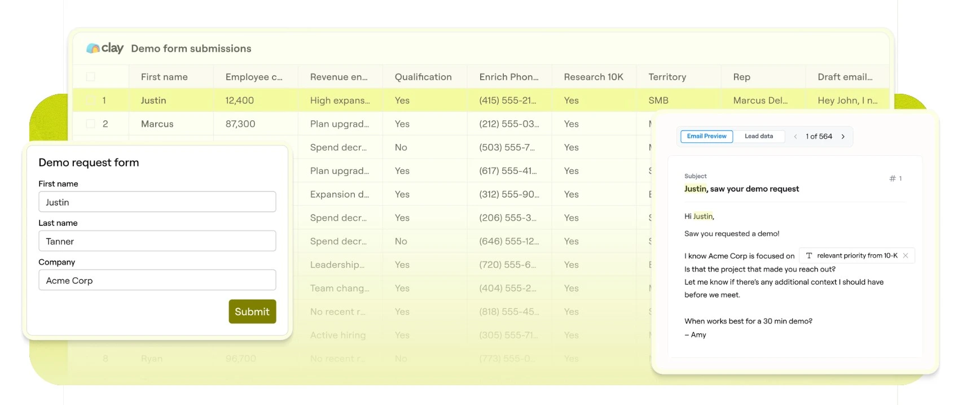Select the 'Expansion d...' revenue cell
The image size is (980, 405).
click(x=340, y=194)
